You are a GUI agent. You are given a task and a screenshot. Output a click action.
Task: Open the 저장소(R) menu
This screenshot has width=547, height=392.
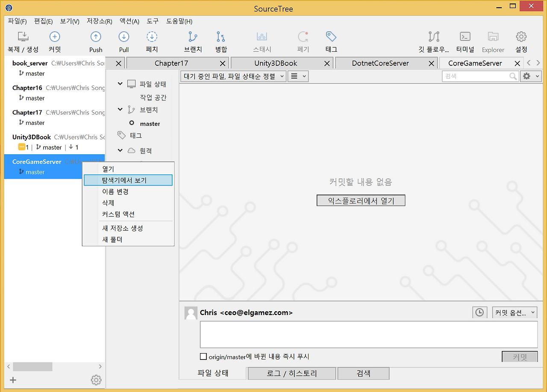click(100, 21)
